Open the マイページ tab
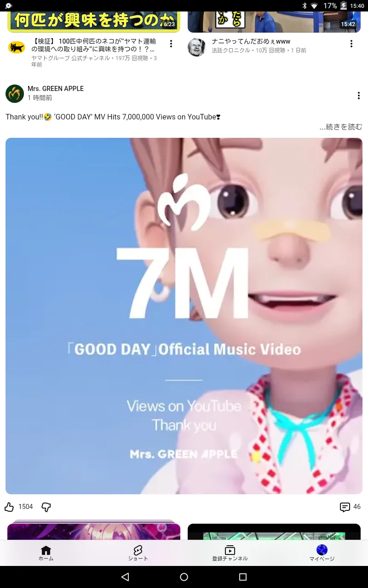This screenshot has width=368, height=588. 322,553
